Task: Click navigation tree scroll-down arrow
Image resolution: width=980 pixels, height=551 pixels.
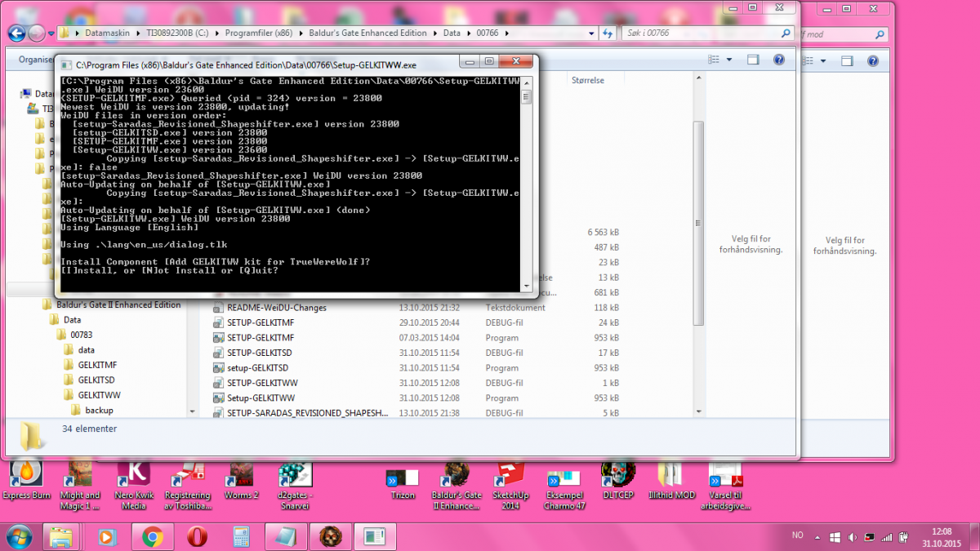Action: tap(193, 412)
